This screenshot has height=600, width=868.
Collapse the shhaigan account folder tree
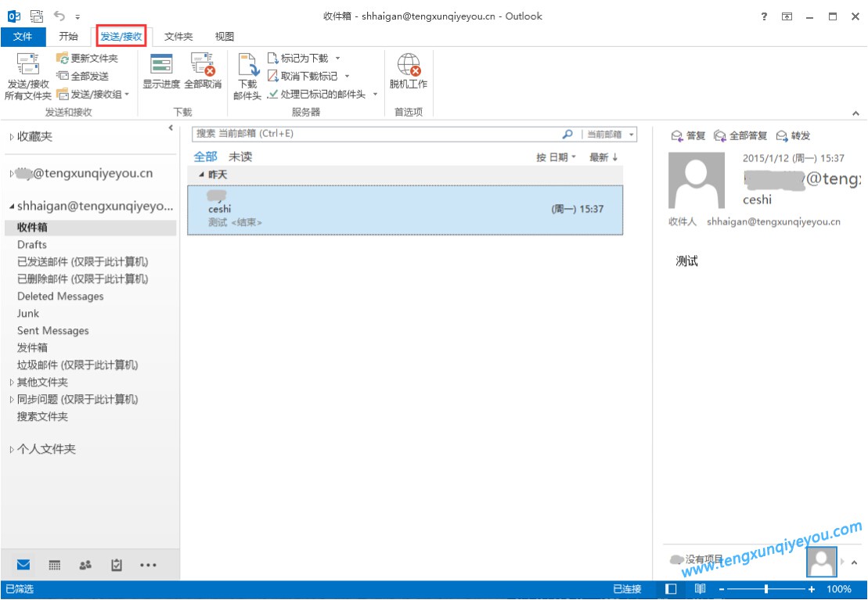[12, 207]
